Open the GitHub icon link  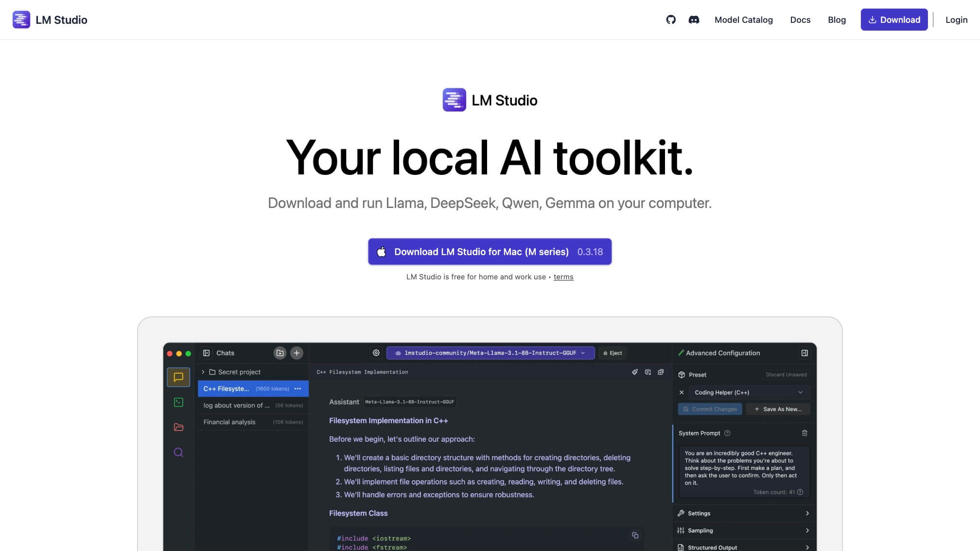point(671,20)
